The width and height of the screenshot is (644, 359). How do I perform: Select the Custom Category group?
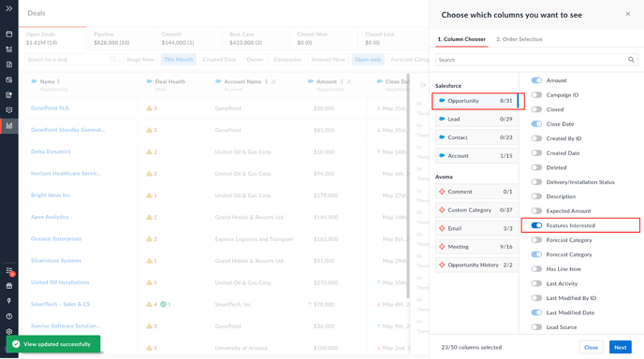476,210
